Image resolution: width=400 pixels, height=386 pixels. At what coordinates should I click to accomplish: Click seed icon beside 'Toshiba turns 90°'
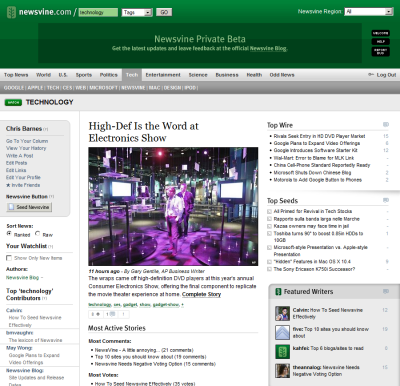tap(269, 234)
